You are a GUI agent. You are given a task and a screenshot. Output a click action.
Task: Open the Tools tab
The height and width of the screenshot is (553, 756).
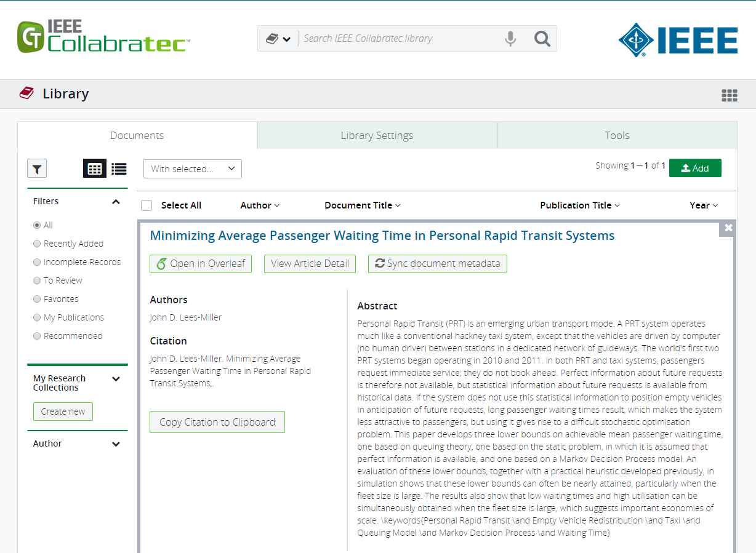pyautogui.click(x=617, y=135)
